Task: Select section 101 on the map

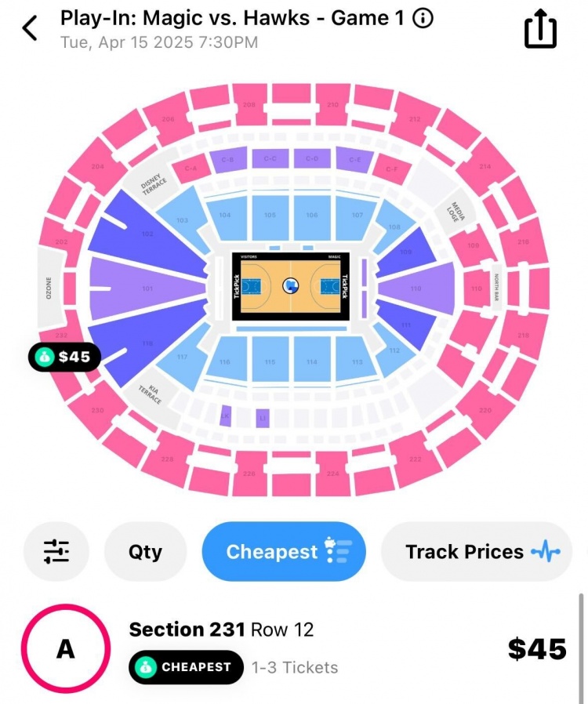Action: pyautogui.click(x=147, y=288)
